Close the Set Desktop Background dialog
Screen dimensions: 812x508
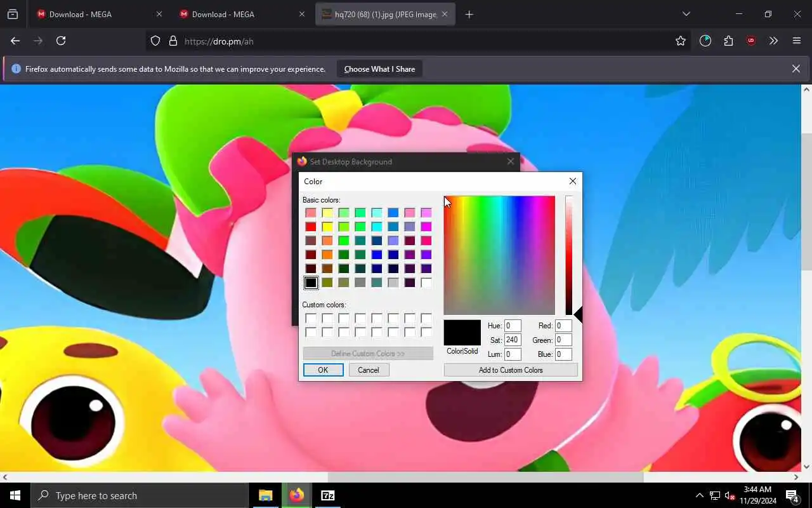(511, 161)
